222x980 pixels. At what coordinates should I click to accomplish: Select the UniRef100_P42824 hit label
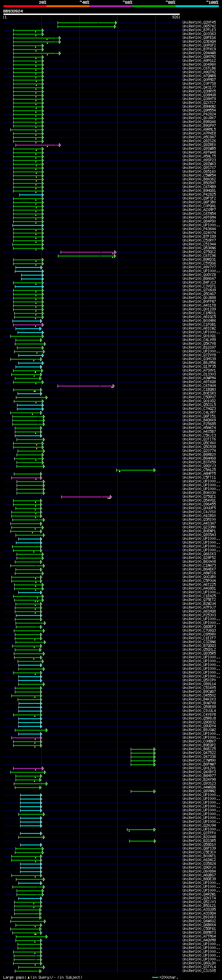click(x=199, y=114)
